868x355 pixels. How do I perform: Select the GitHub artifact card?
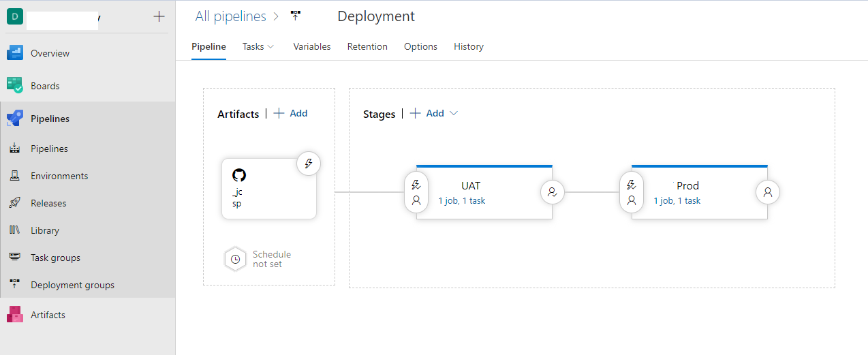point(269,189)
